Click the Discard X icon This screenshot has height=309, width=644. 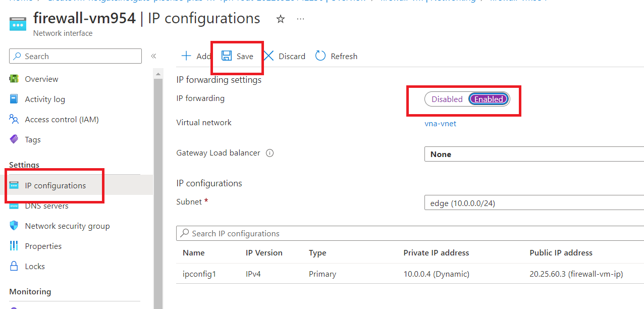pyautogui.click(x=269, y=56)
